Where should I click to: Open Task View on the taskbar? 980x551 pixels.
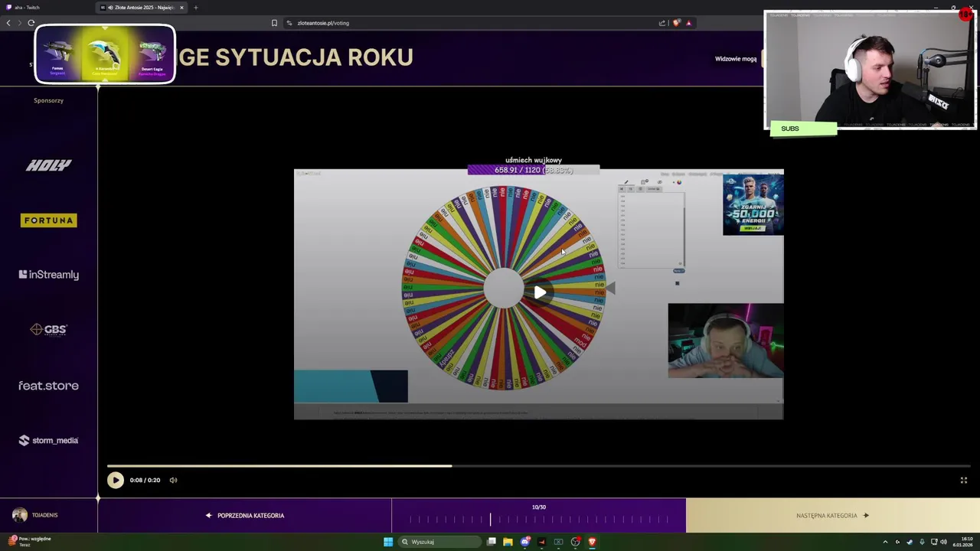[x=492, y=542]
